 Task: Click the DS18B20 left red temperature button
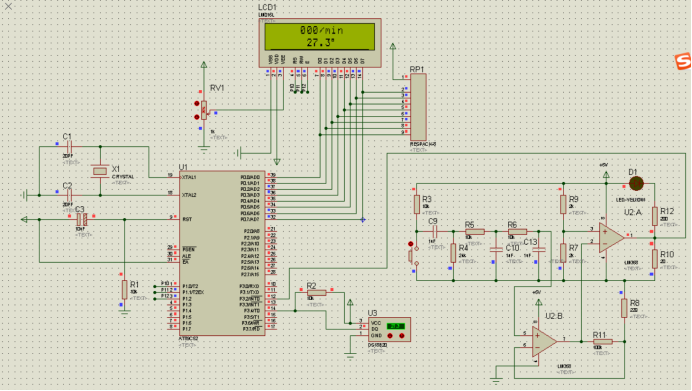(x=390, y=336)
